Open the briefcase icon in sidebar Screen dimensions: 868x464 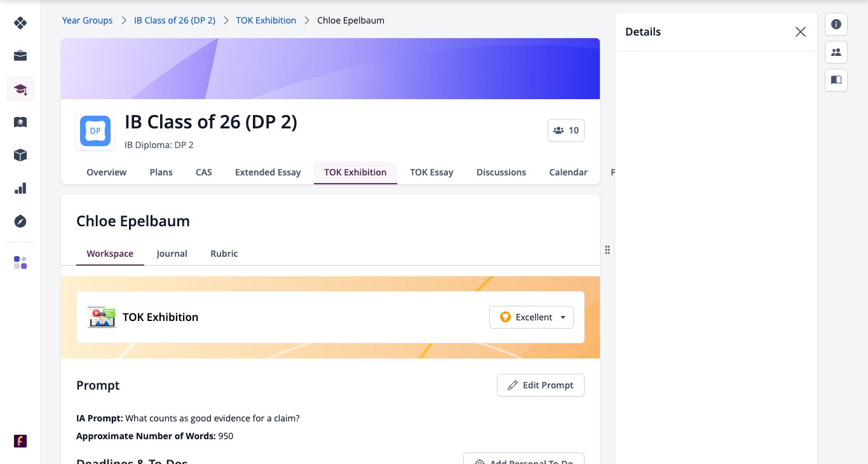pos(20,56)
